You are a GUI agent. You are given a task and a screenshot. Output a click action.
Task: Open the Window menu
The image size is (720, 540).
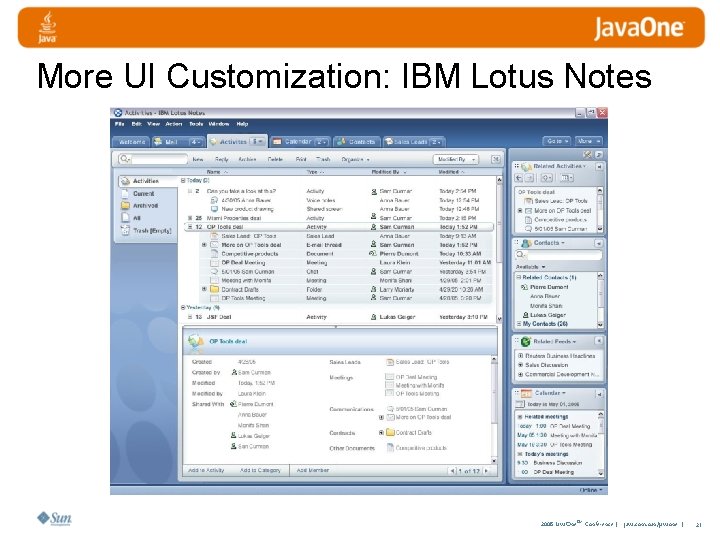[219, 124]
